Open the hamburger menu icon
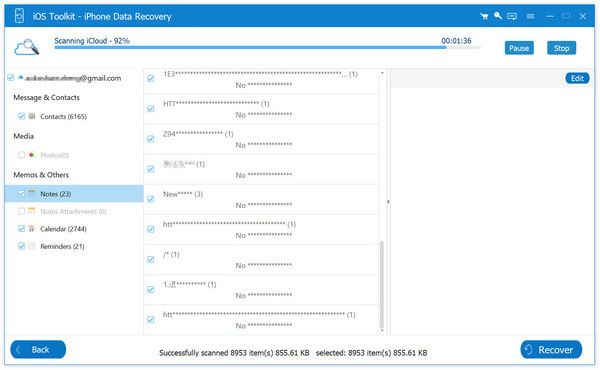The width and height of the screenshot is (600, 370). (530, 16)
